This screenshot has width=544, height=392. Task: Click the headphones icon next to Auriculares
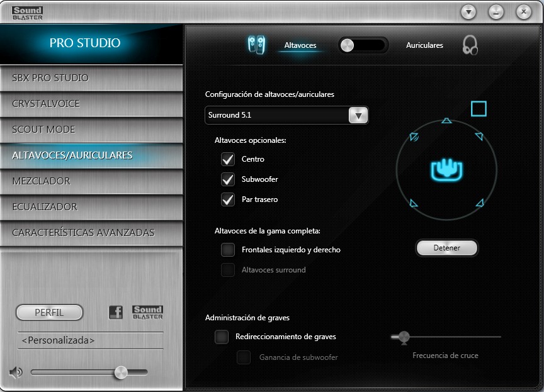(470, 45)
